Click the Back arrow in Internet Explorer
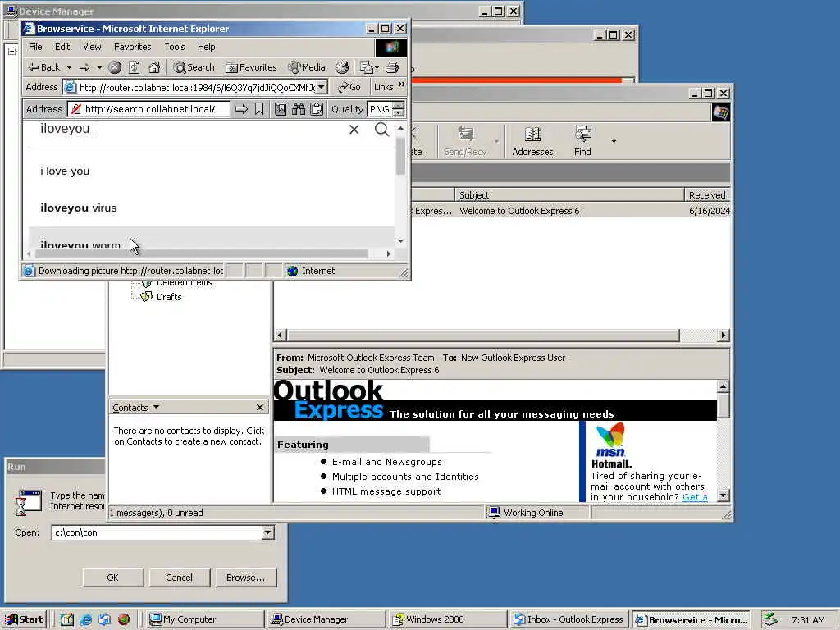 point(43,67)
